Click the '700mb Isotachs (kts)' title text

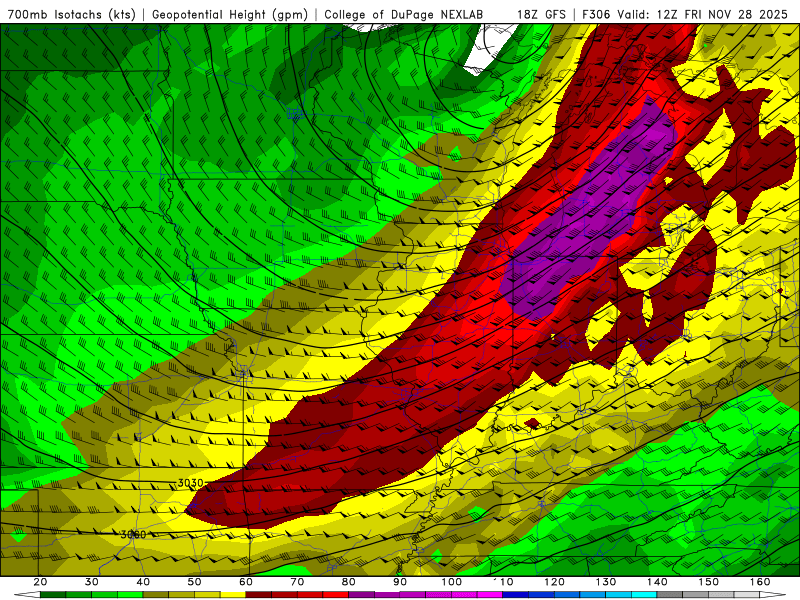[71, 15]
